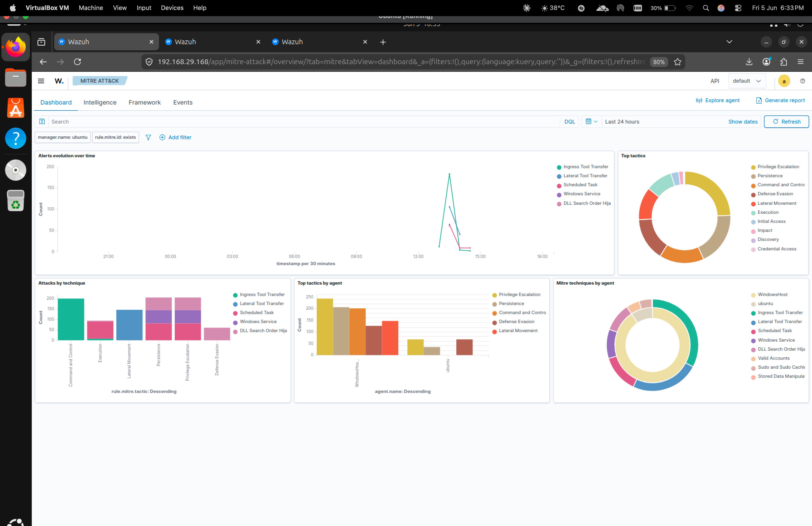This screenshot has width=812, height=526.
Task: Open macOS Control Center icon
Action: tap(738, 8)
